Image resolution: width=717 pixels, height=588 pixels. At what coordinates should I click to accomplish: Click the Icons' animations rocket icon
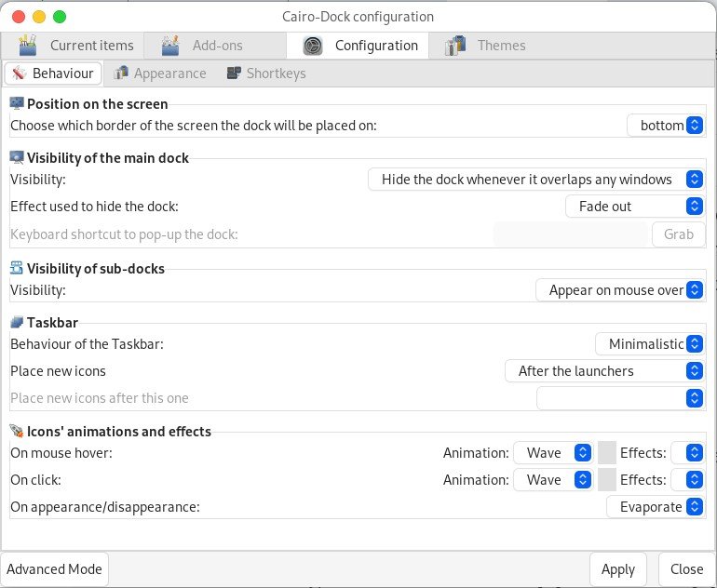click(17, 431)
